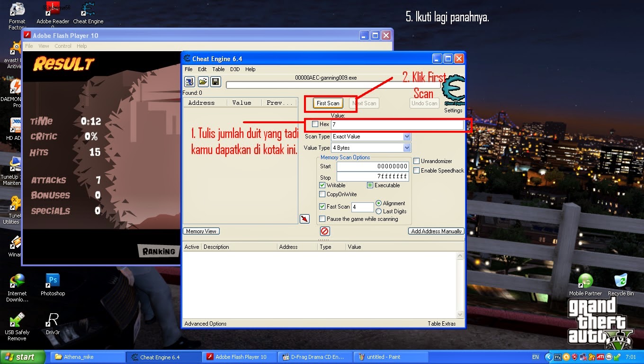Select the Alignment radio button
This screenshot has height=364, width=644.
(x=379, y=203)
